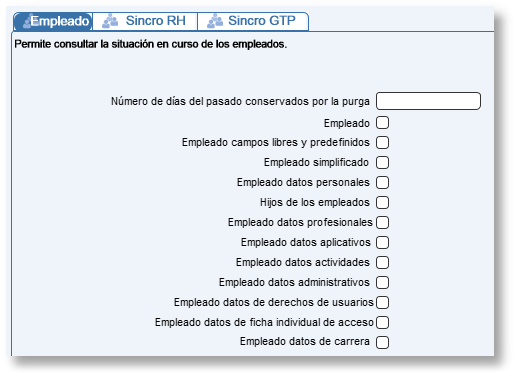This screenshot has height=378, width=516.
Task: Open the Sincro GTP tab
Action: click(x=253, y=21)
